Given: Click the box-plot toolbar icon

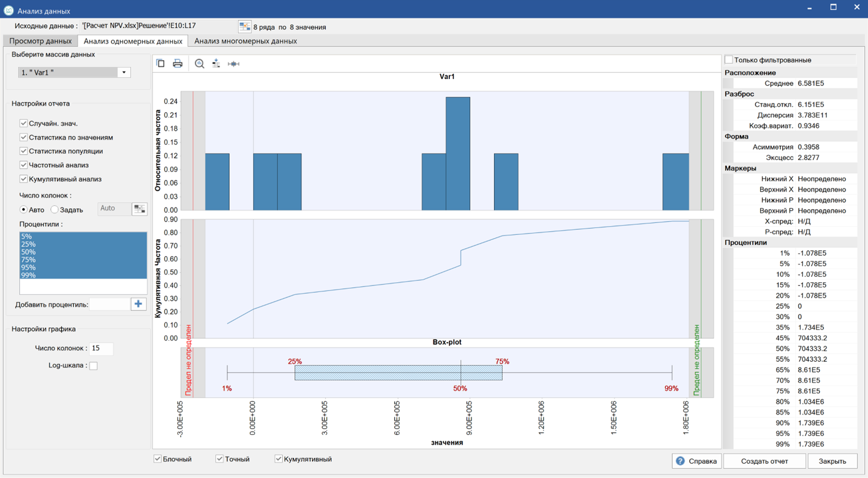Looking at the screenshot, I should [233, 63].
